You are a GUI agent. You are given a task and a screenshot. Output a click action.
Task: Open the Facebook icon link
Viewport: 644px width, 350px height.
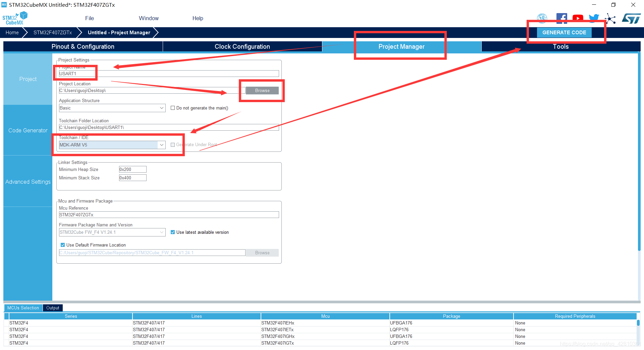561,18
